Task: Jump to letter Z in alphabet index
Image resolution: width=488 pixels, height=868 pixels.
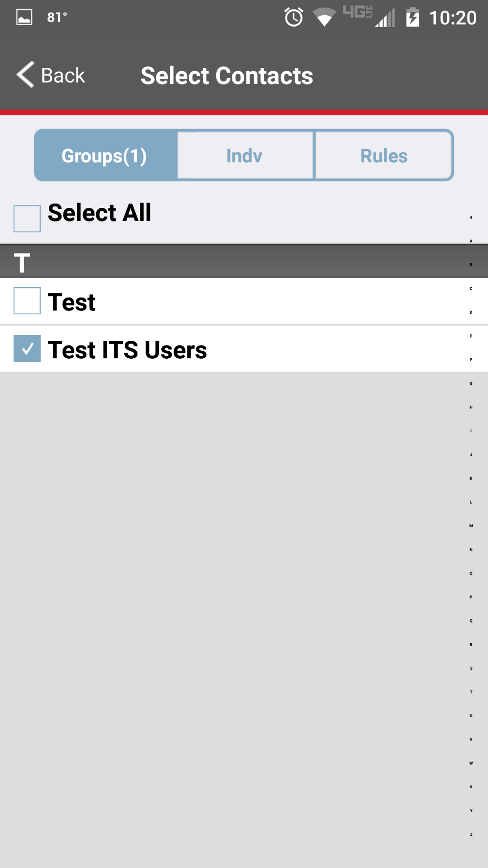Action: (x=471, y=834)
